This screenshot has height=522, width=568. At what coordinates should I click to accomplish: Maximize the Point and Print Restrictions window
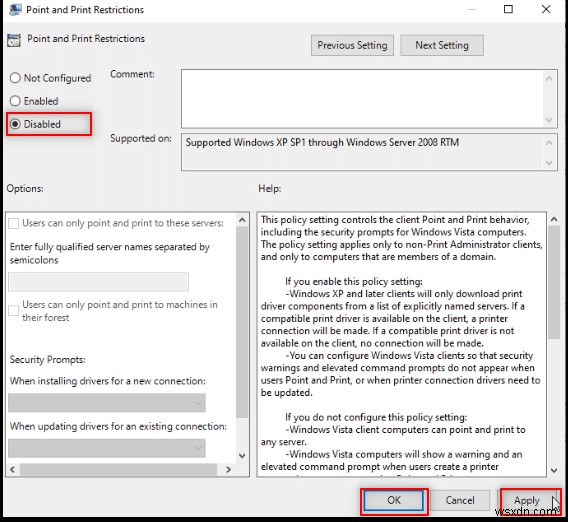508,9
